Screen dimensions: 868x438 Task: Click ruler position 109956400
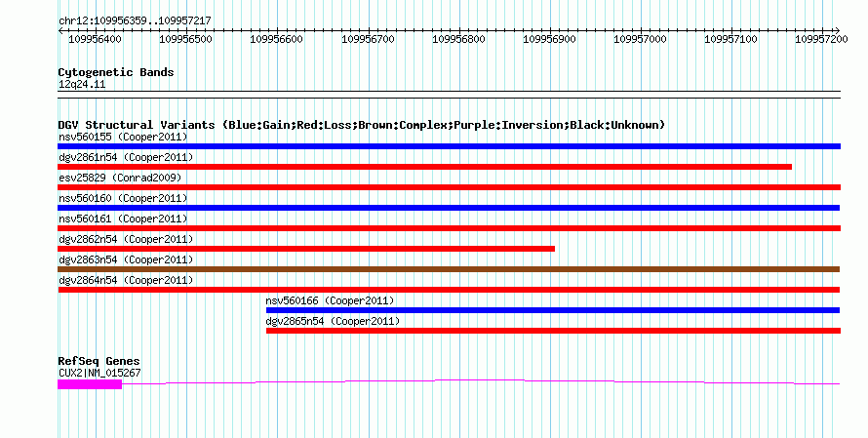96,39
